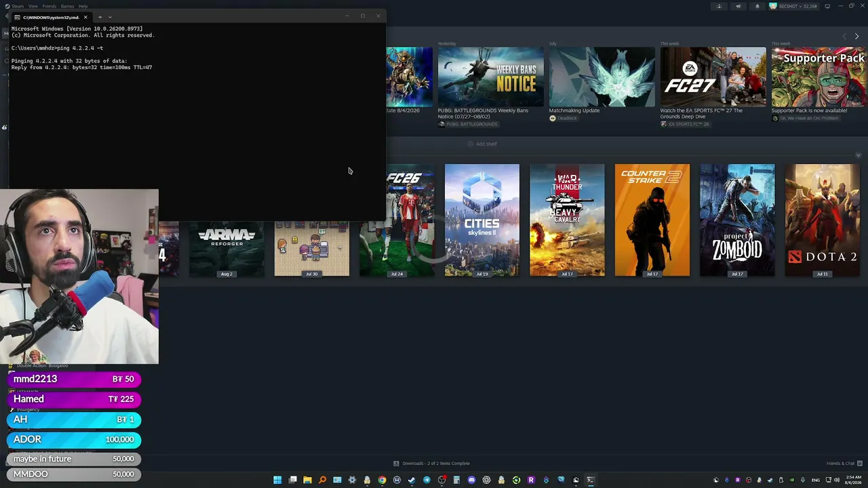Click the Steam tray icon
Screen dimensions: 868x488
click(770, 480)
